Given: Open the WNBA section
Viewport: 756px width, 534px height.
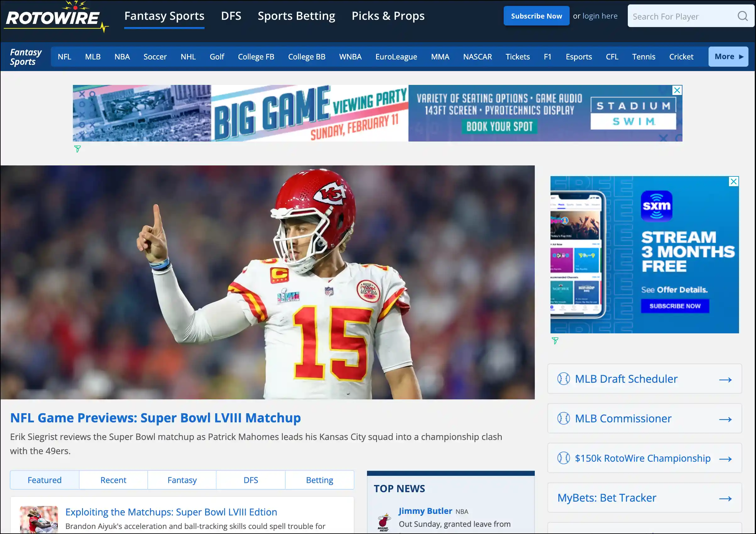Looking at the screenshot, I should 350,57.
